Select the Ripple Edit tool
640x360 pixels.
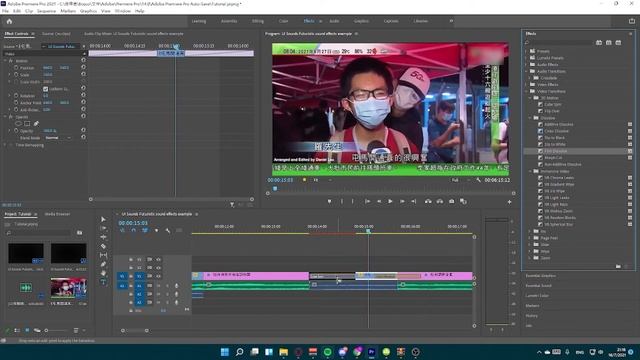click(x=103, y=237)
